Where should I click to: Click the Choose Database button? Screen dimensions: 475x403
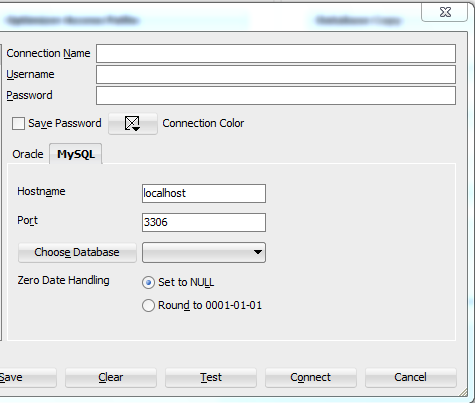77,252
